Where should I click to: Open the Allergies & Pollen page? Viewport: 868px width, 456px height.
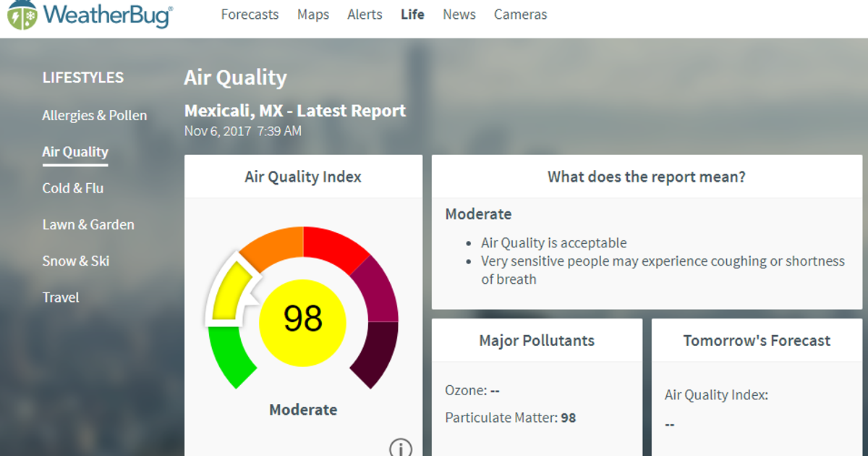[x=95, y=115]
